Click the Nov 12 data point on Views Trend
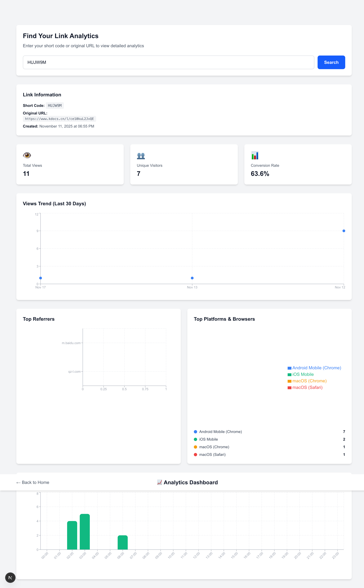Viewport: 364px width, 588px height. [344, 231]
